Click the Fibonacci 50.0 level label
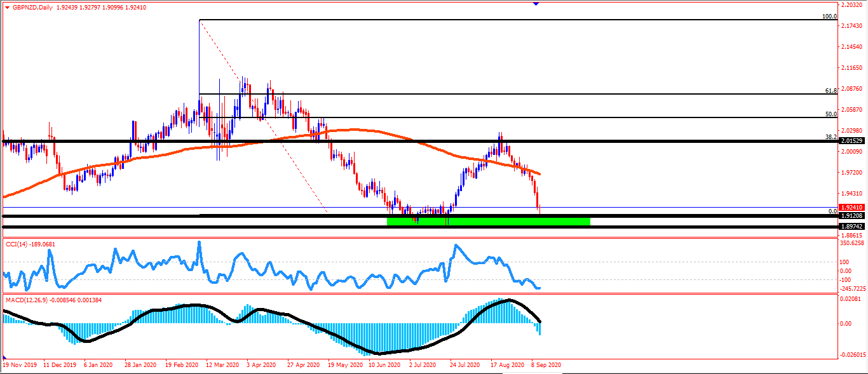The height and width of the screenshot is (374, 868). (831, 114)
